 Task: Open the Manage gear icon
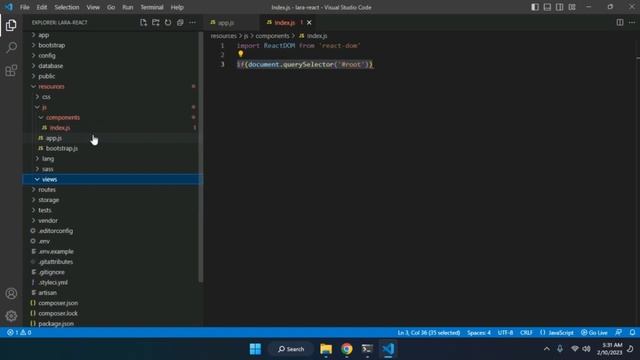11,316
